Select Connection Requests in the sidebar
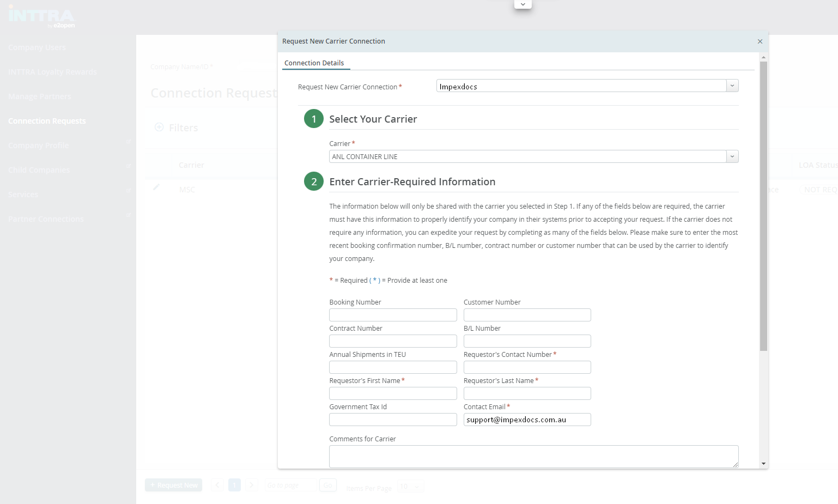This screenshot has width=838, height=504. tap(47, 121)
